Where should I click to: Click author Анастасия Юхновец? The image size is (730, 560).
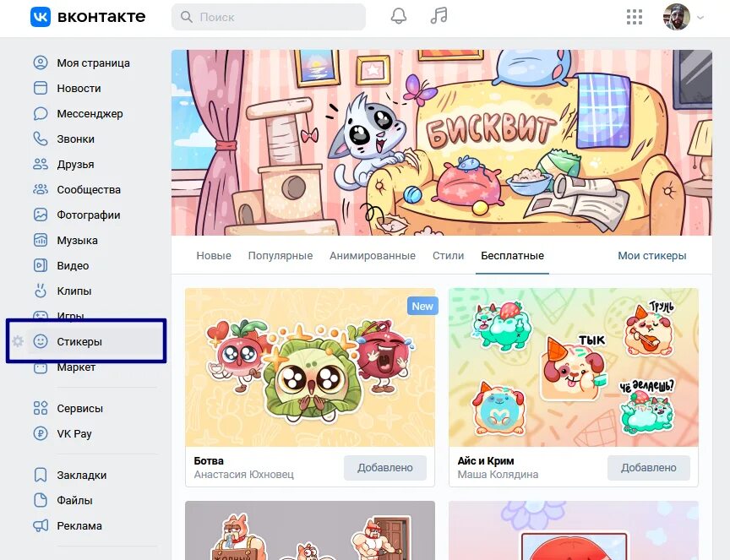click(x=244, y=475)
